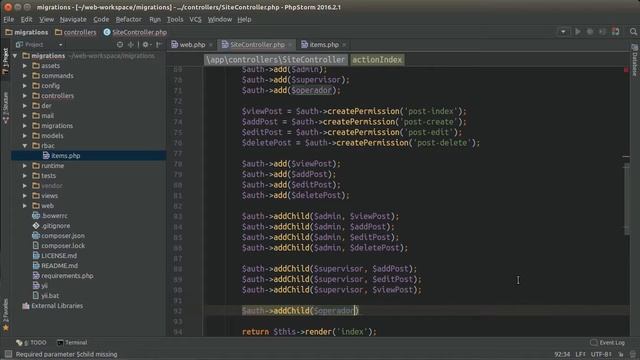This screenshot has width=640, height=360.
Task: Open the Refactor menu
Action: pos(129,19)
